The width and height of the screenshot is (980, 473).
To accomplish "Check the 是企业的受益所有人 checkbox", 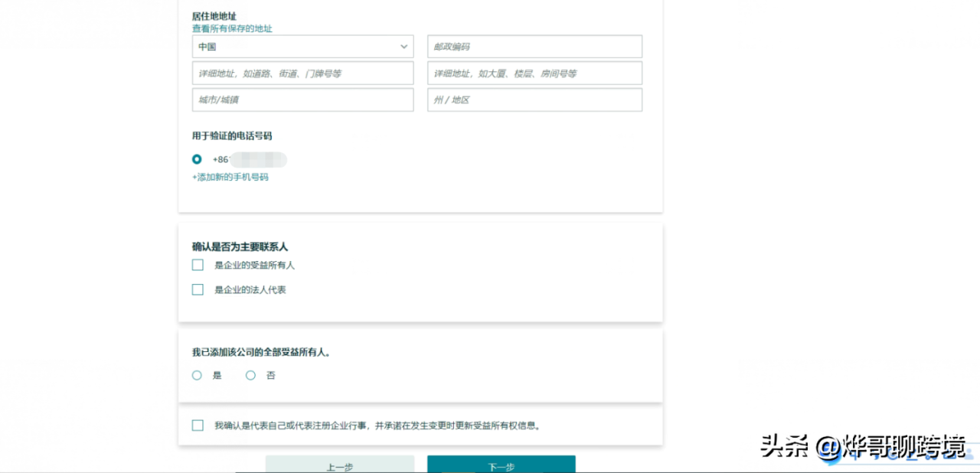I will [197, 265].
